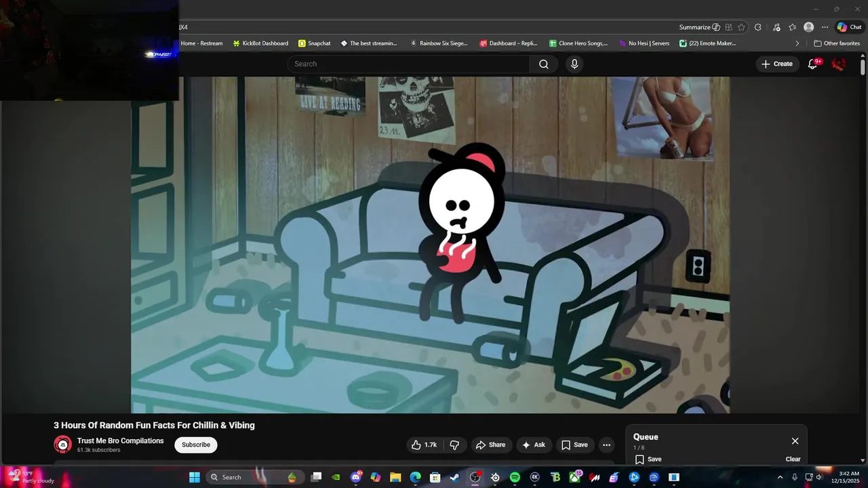
Task: Open the Edge profile avatar
Action: pos(808,27)
